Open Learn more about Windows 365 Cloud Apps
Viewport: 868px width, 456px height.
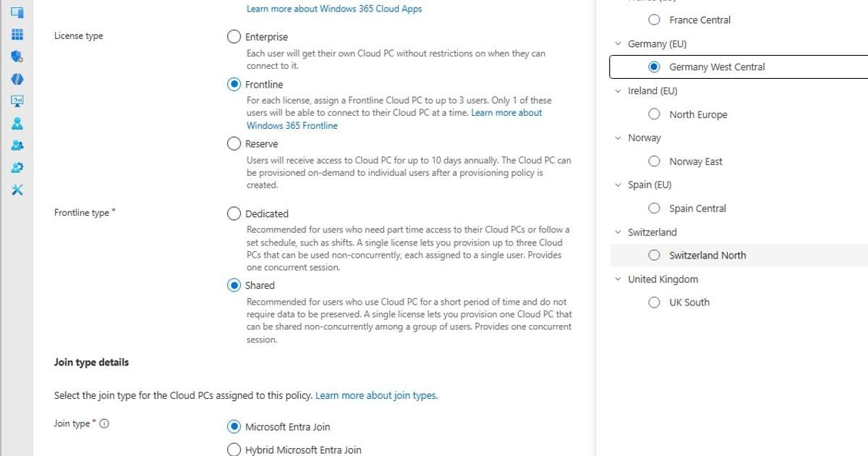pos(333,9)
